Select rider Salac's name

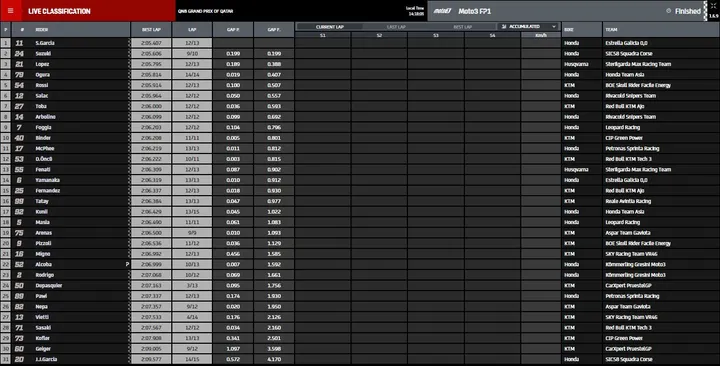42,96
